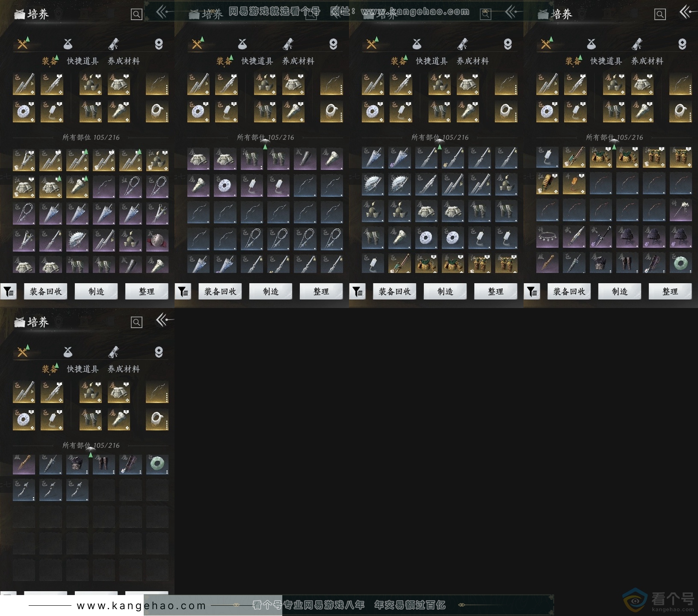Viewport: 698px width, 616px height.
Task: Open the filter funnel in the first panel
Action: pos(9,292)
